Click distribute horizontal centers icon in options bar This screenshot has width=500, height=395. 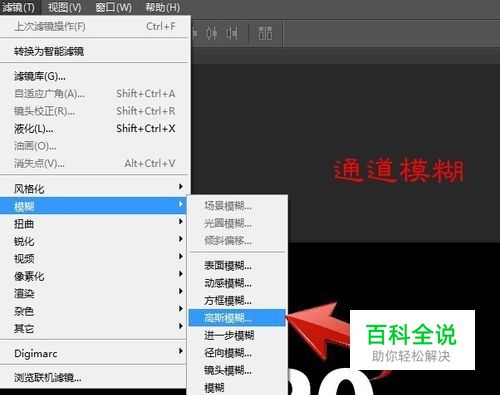(x=212, y=33)
